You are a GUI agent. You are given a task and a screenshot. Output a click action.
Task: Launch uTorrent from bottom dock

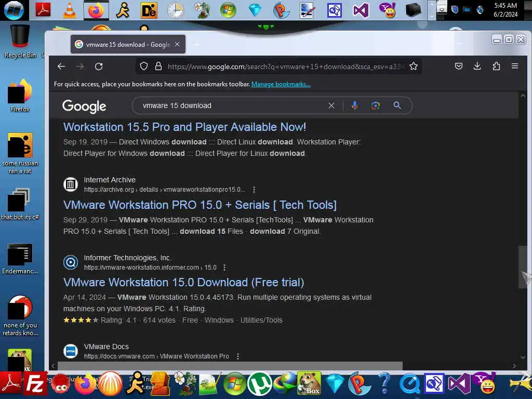tap(259, 384)
